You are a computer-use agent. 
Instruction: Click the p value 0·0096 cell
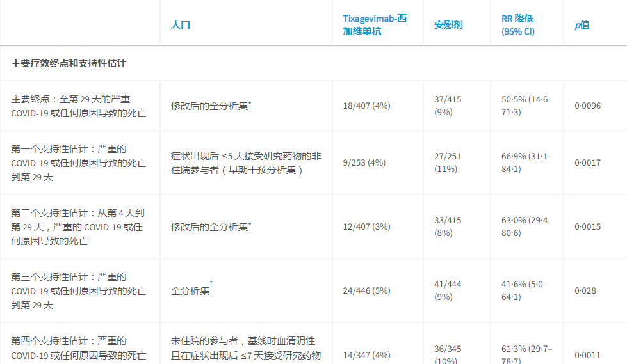[587, 106]
